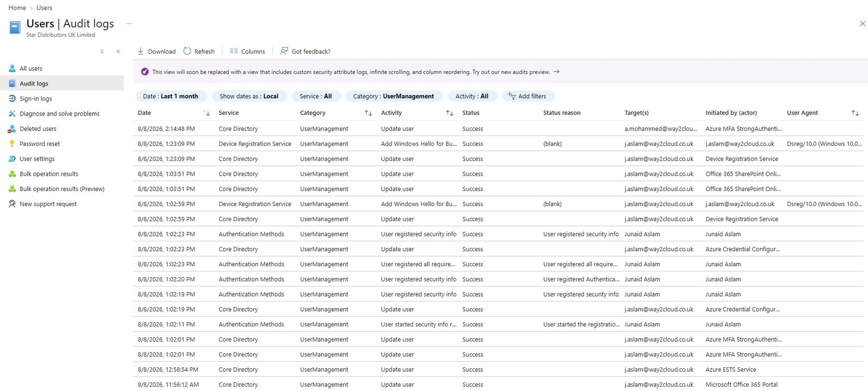Click the Password reset key icon
868x391 pixels.
[x=12, y=144]
